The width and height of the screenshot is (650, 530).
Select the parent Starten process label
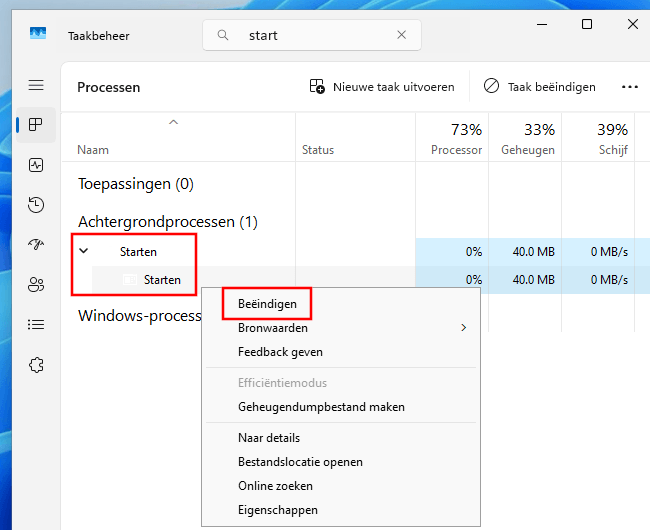[x=138, y=252]
